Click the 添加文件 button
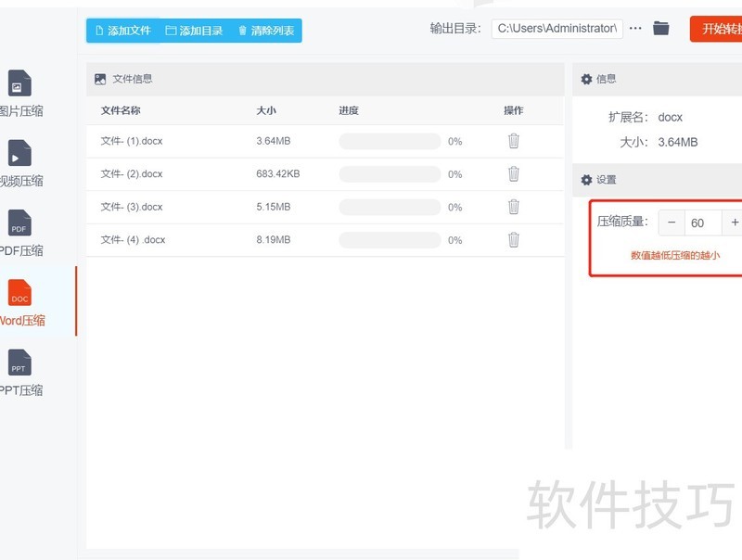 [122, 31]
